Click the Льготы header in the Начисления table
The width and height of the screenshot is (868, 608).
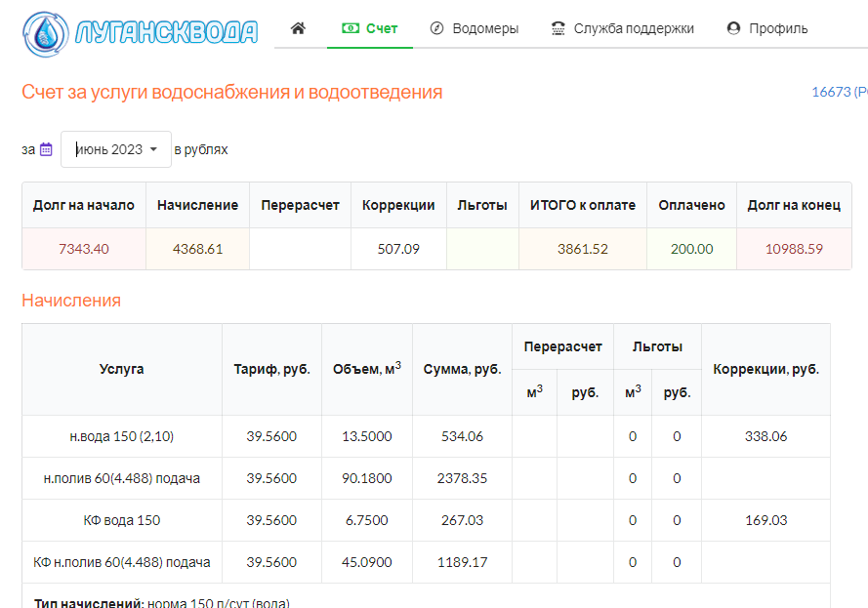click(x=658, y=346)
